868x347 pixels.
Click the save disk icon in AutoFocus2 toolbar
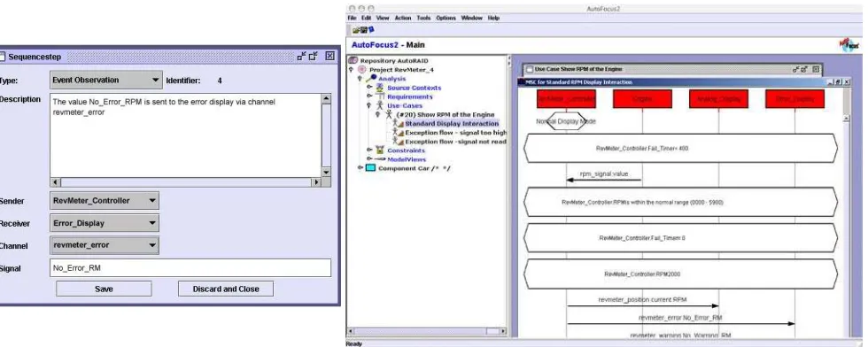pos(363,30)
